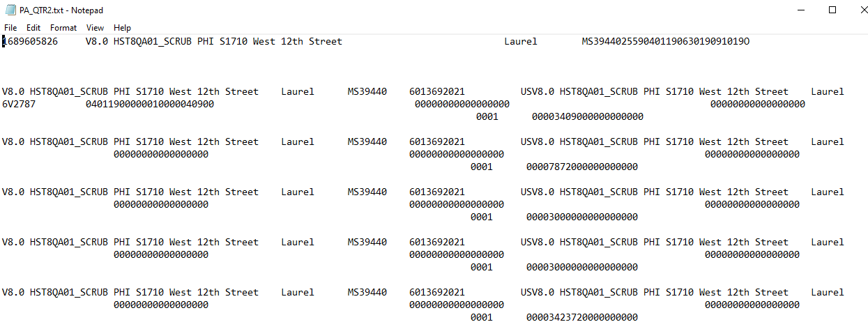Open the File menu
This screenshot has width=868, height=322.
point(10,28)
